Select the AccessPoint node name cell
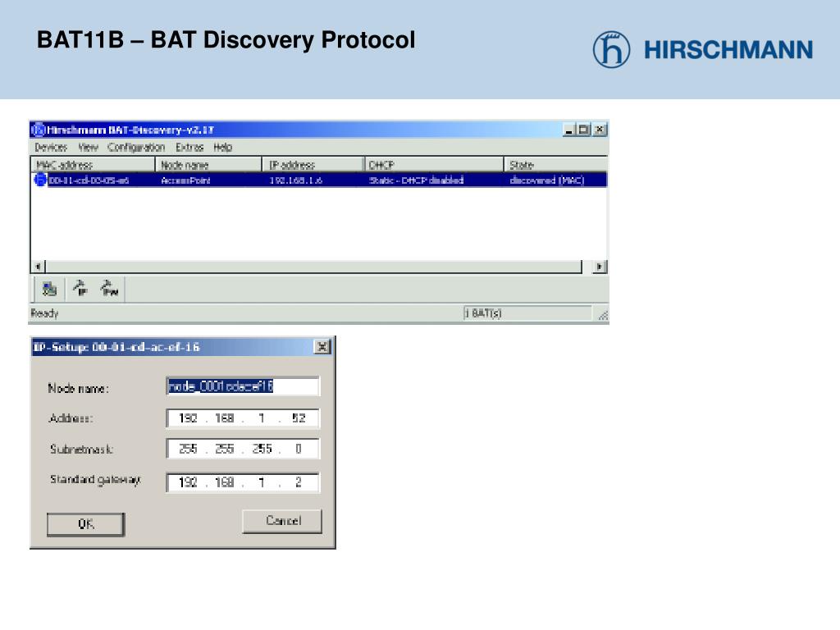The width and height of the screenshot is (840, 630). pyautogui.click(x=186, y=180)
